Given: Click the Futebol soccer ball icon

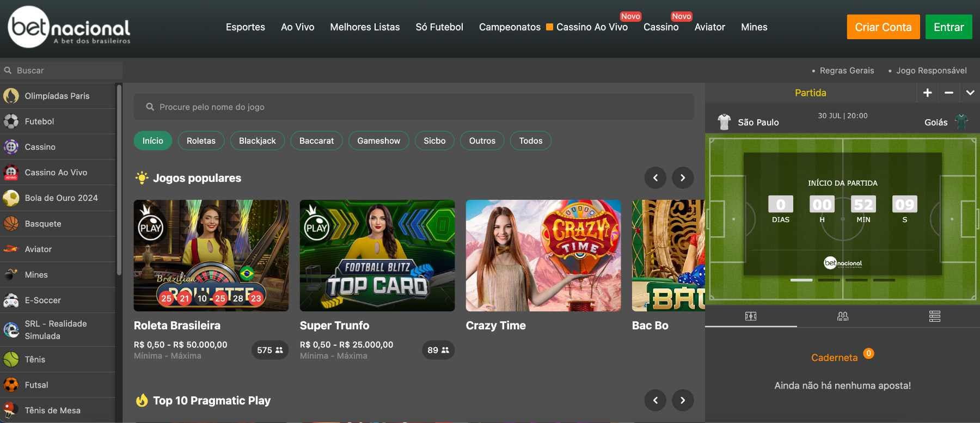Looking at the screenshot, I should click(11, 121).
